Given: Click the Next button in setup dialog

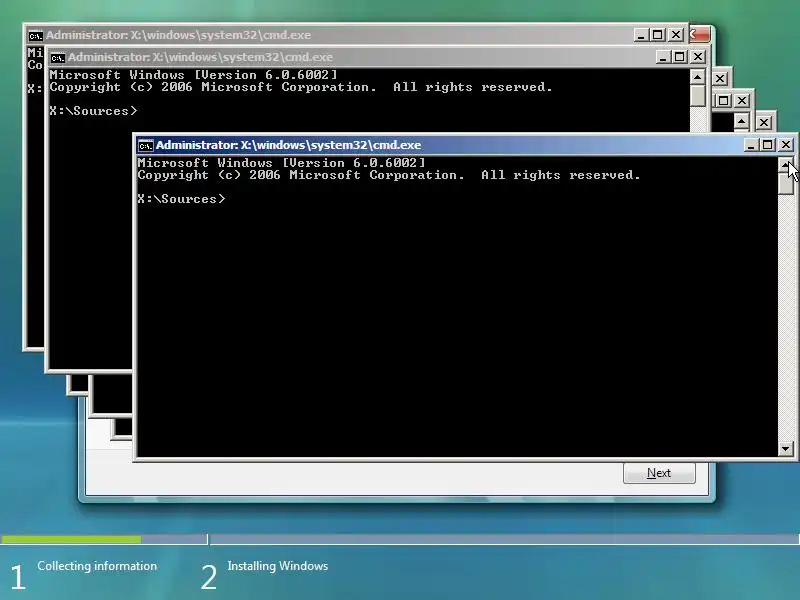Looking at the screenshot, I should click(x=659, y=473).
